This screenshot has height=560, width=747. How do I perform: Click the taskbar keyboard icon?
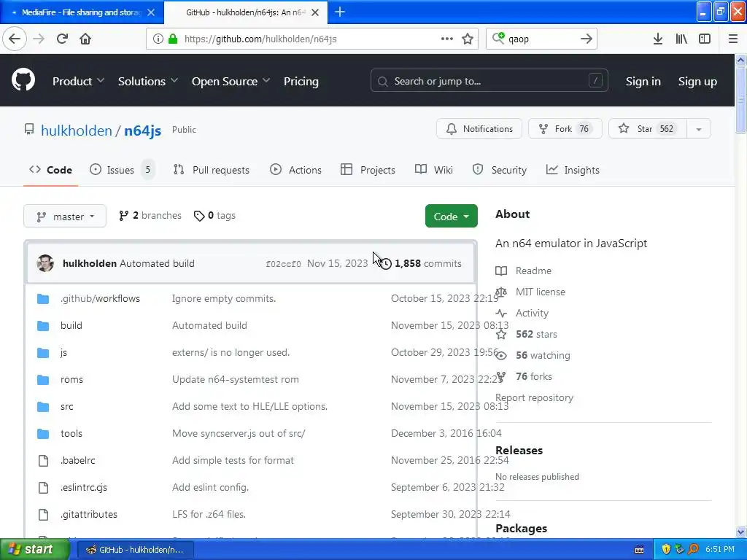639,550
